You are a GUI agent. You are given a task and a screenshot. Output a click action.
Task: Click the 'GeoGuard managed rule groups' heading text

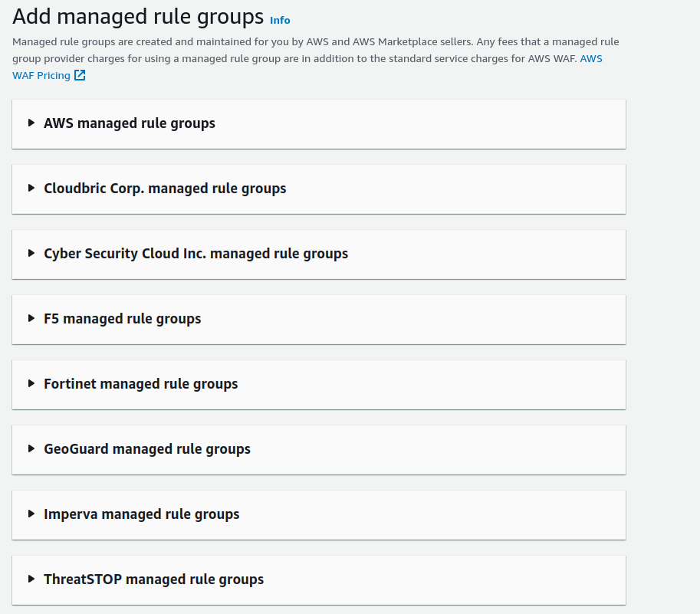(x=147, y=449)
